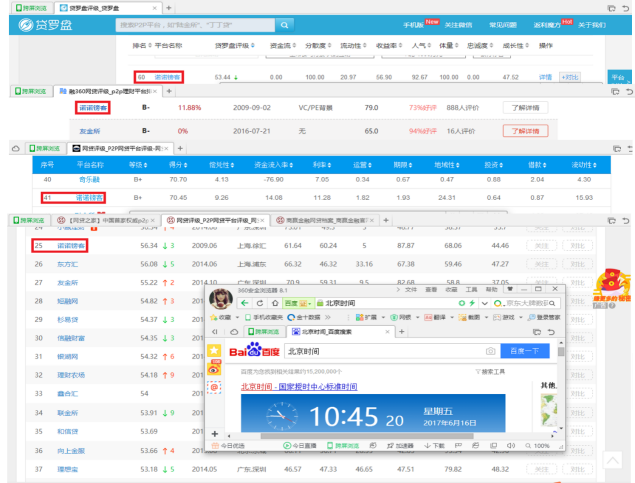Toggle sidebar collapse icon left of cloud

[x=215, y=332]
